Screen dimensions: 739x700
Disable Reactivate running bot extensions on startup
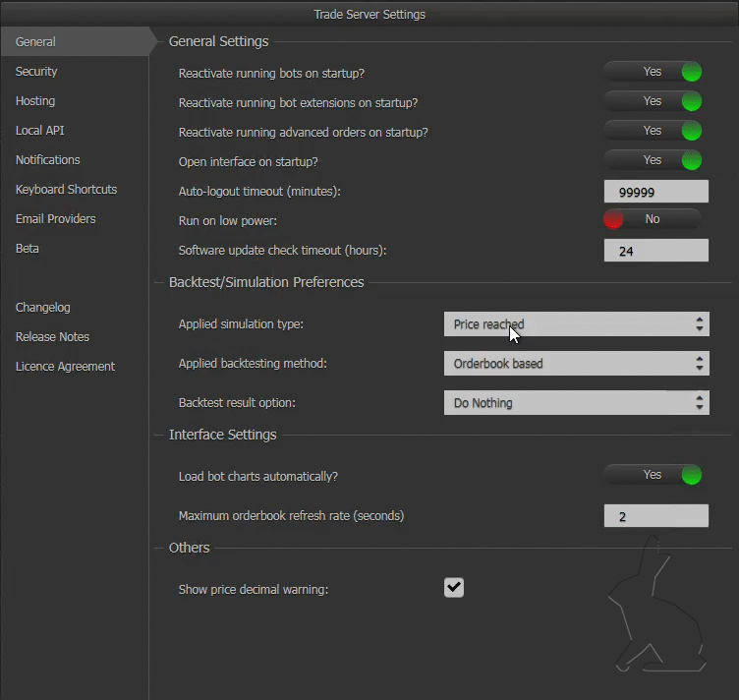tap(654, 101)
